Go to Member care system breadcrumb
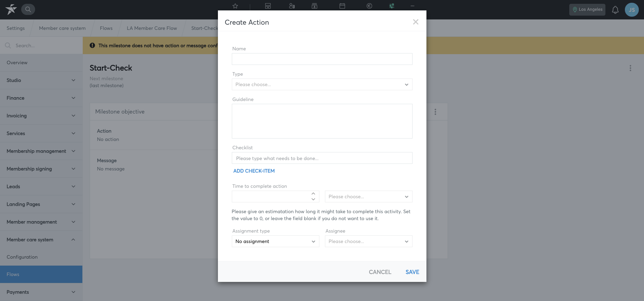This screenshot has width=644, height=301. (x=62, y=28)
